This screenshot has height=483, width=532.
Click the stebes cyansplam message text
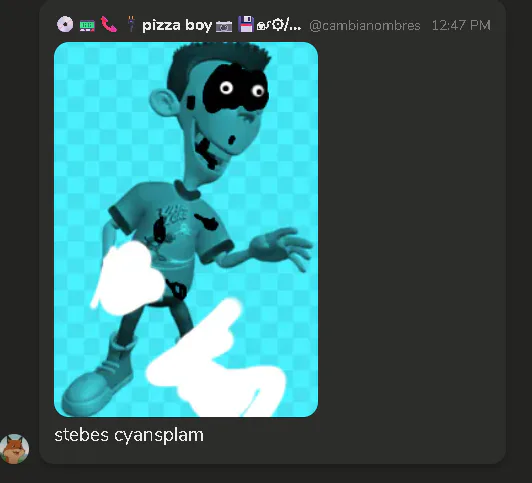(x=129, y=435)
